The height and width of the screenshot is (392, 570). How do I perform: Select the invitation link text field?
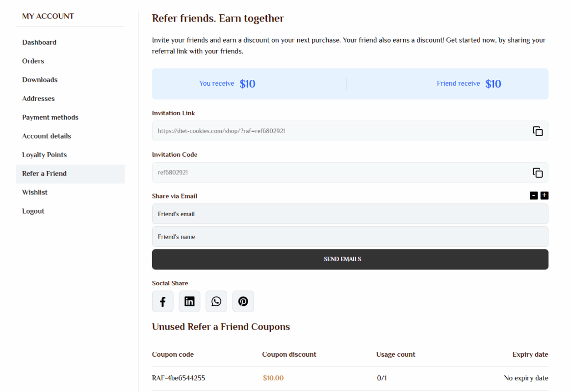click(338, 131)
